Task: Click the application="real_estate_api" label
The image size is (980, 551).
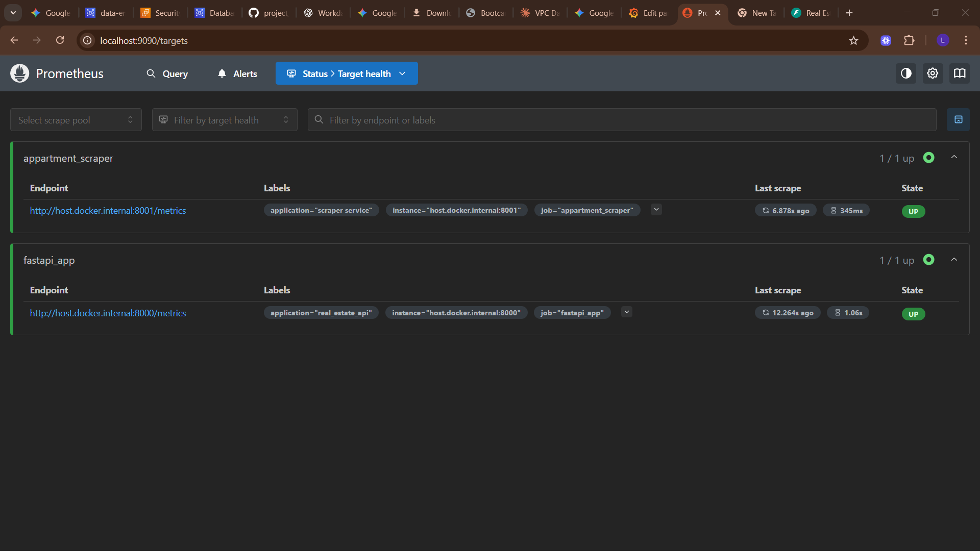Action: (321, 313)
